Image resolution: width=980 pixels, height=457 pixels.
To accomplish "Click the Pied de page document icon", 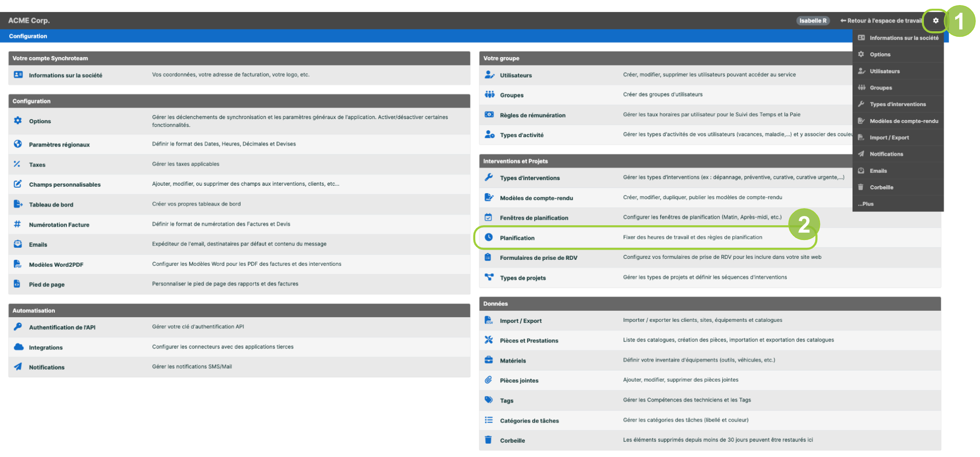I will click(x=17, y=284).
